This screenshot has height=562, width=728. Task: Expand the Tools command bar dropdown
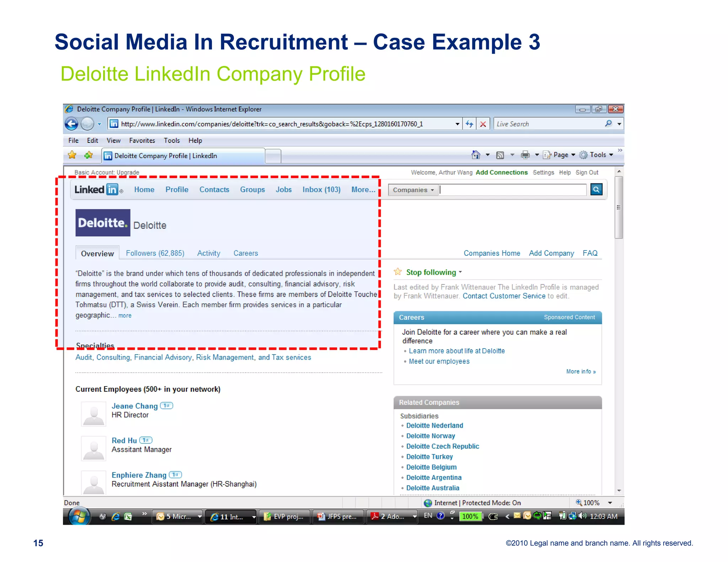611,155
